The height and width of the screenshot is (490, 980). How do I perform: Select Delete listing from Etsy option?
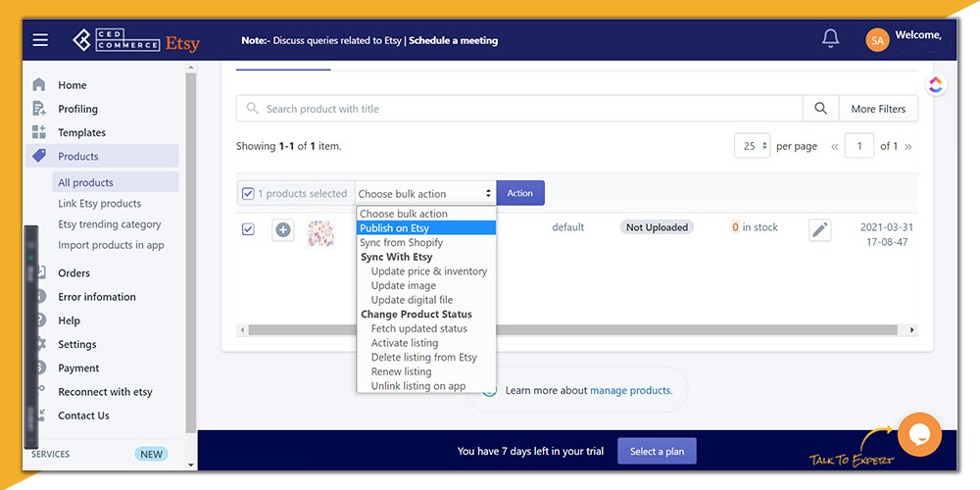click(426, 358)
